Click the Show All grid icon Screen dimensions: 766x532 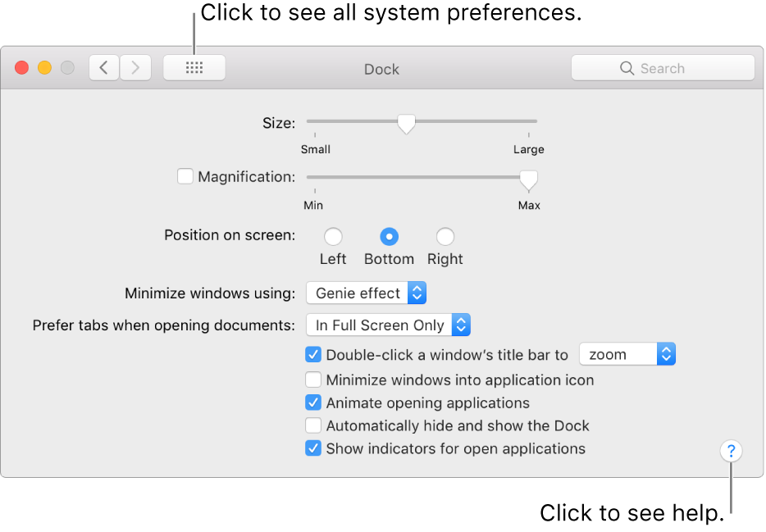[194, 68]
